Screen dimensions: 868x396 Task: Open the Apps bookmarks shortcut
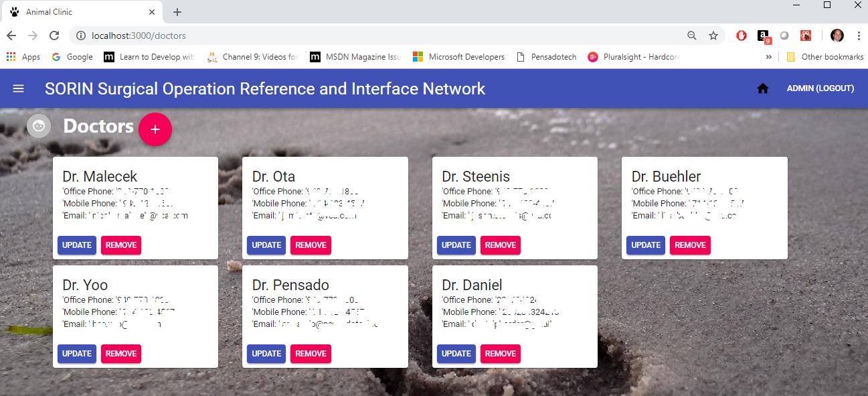[23, 57]
